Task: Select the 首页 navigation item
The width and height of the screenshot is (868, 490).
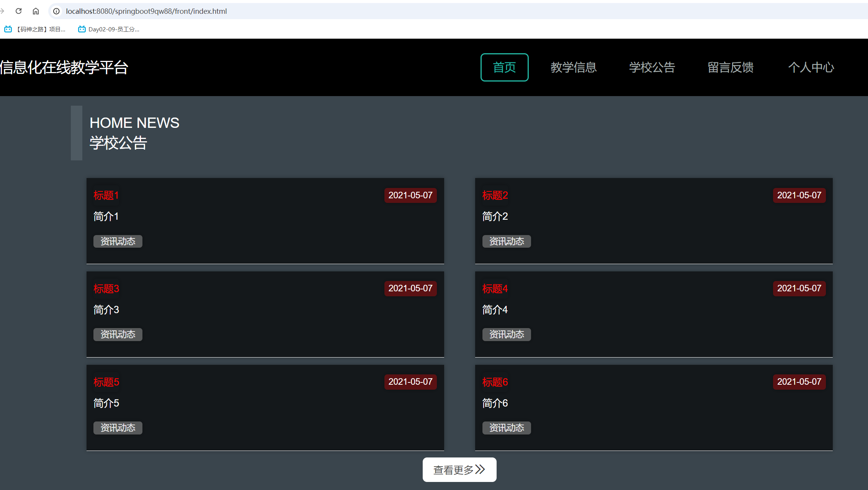Action: click(x=504, y=67)
